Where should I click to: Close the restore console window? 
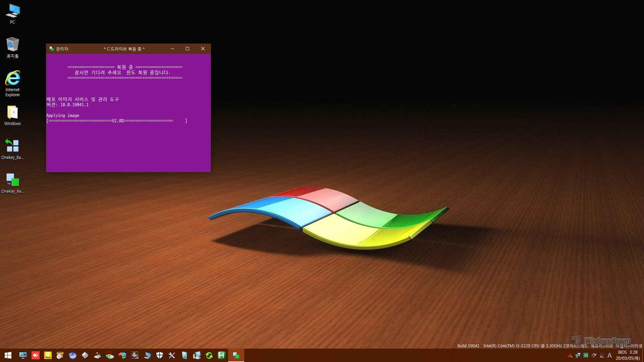(203, 49)
